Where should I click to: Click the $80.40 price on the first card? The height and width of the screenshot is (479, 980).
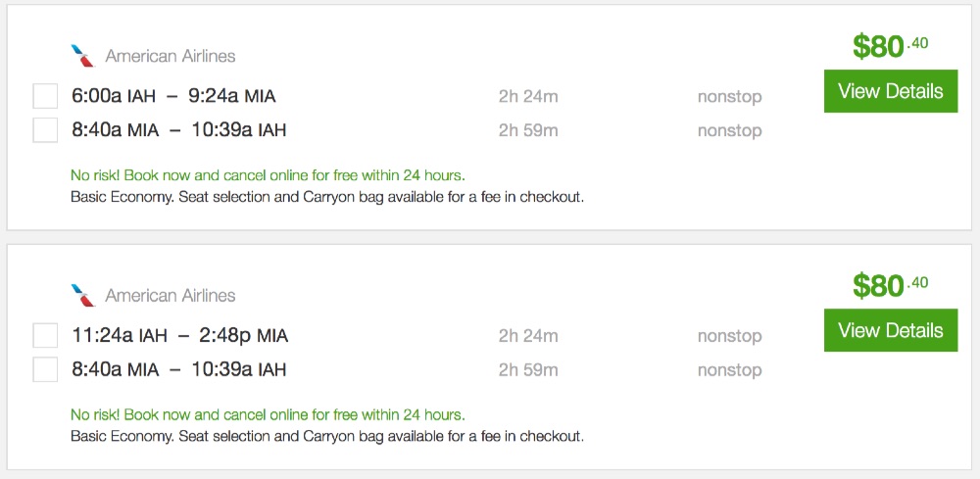tap(890, 45)
